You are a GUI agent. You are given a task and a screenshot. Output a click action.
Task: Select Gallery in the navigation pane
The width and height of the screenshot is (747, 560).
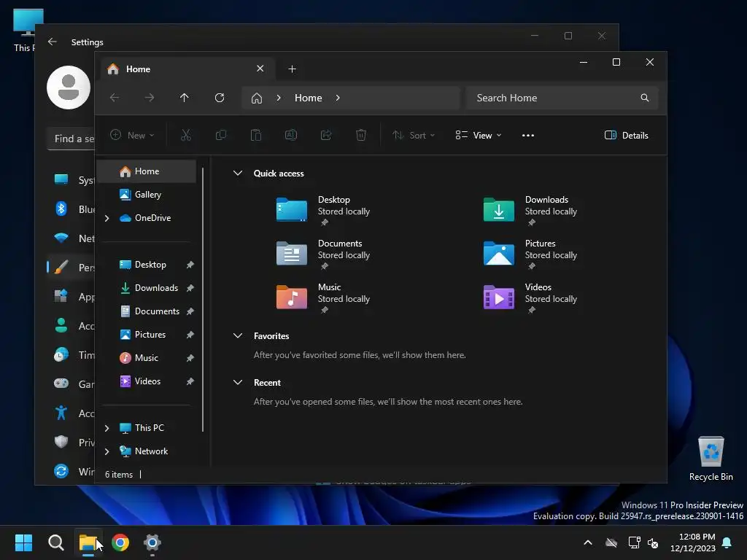click(x=147, y=195)
